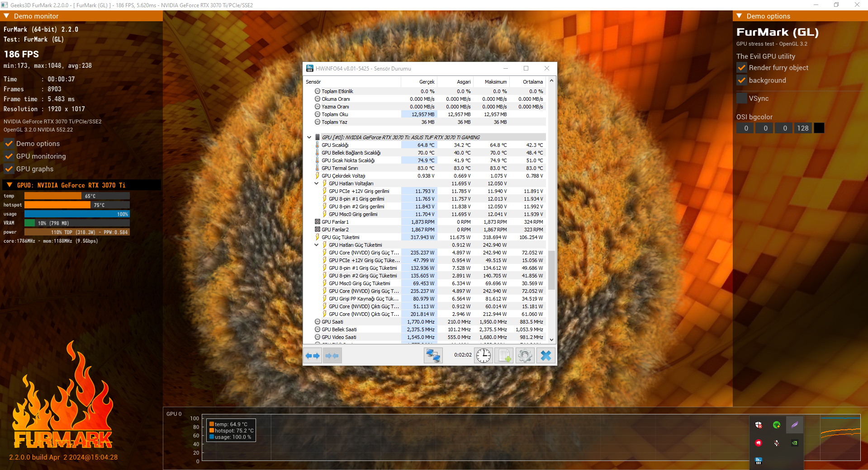The height and width of the screenshot is (470, 868).
Task: Select the GPU Çekirdek Voltajı row
Action: pos(425,176)
